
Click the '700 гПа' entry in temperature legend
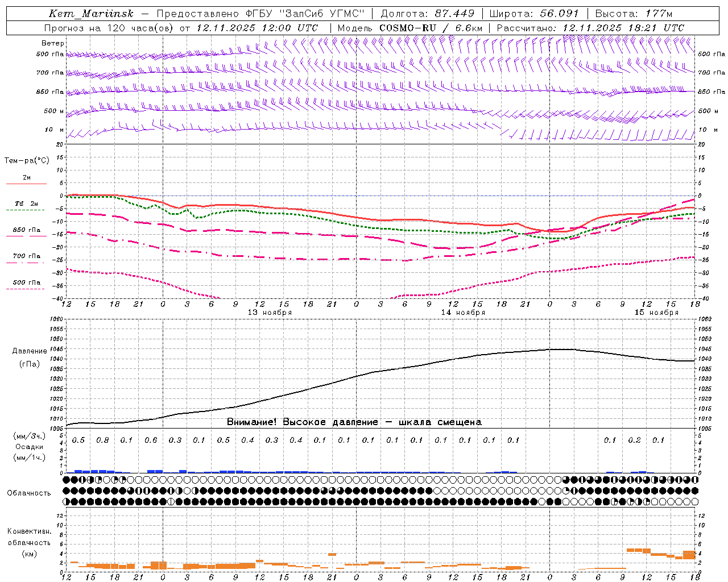click(x=27, y=256)
